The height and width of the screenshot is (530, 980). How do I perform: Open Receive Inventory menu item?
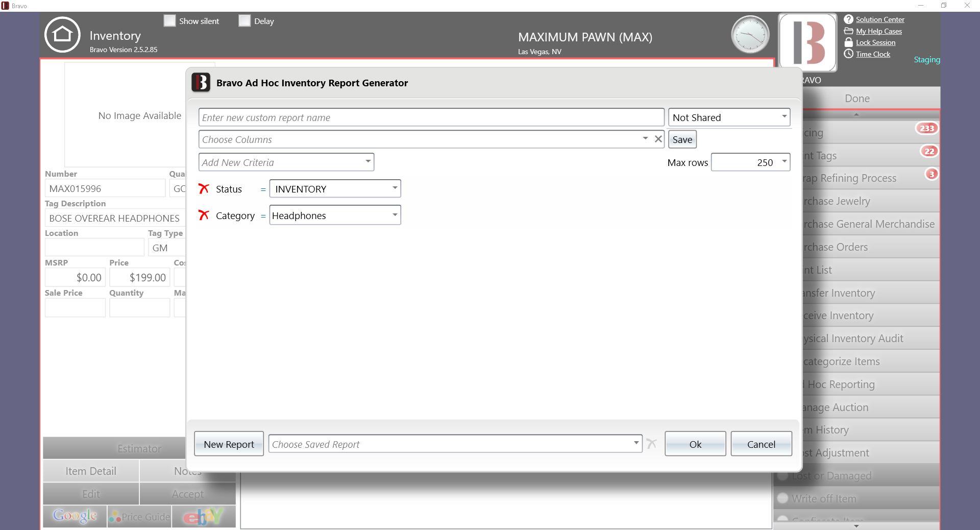870,316
